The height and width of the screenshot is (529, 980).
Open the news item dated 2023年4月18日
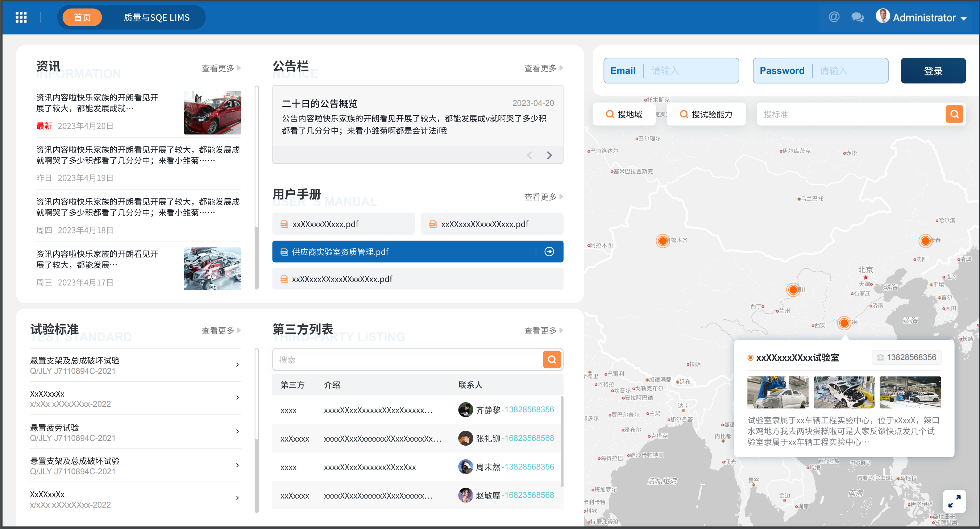point(138,216)
